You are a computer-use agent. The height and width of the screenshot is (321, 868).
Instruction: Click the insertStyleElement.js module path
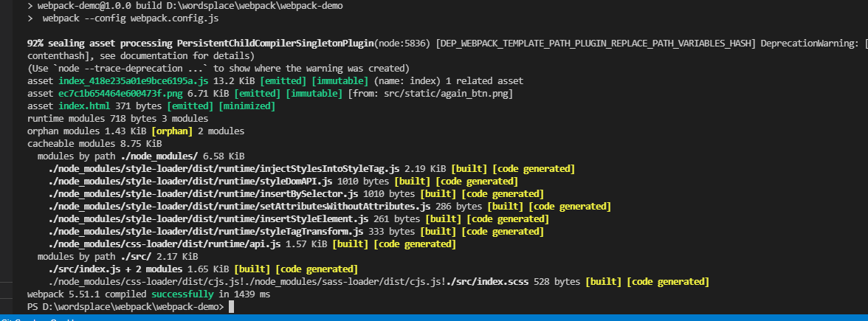coord(209,218)
